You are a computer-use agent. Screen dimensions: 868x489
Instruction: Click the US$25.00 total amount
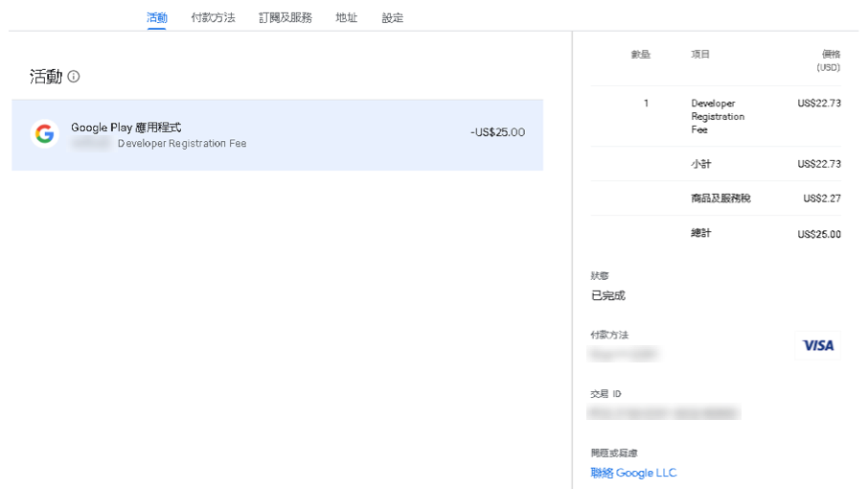tap(819, 234)
